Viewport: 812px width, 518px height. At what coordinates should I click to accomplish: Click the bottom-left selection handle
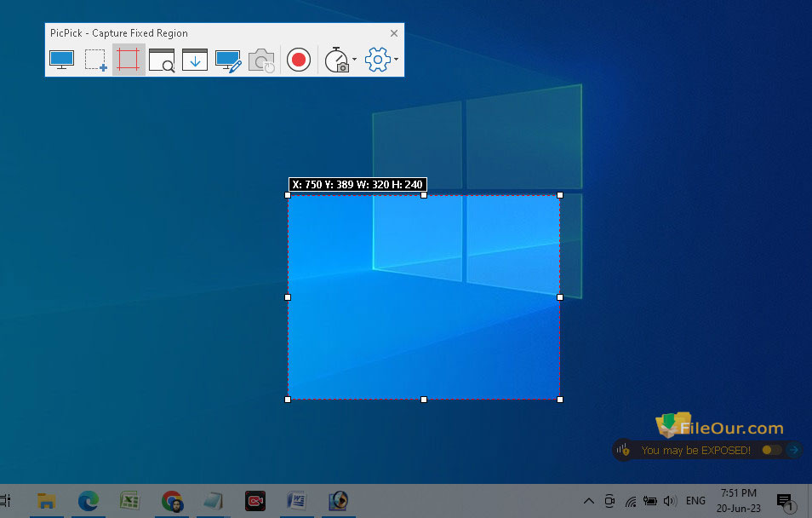[288, 400]
